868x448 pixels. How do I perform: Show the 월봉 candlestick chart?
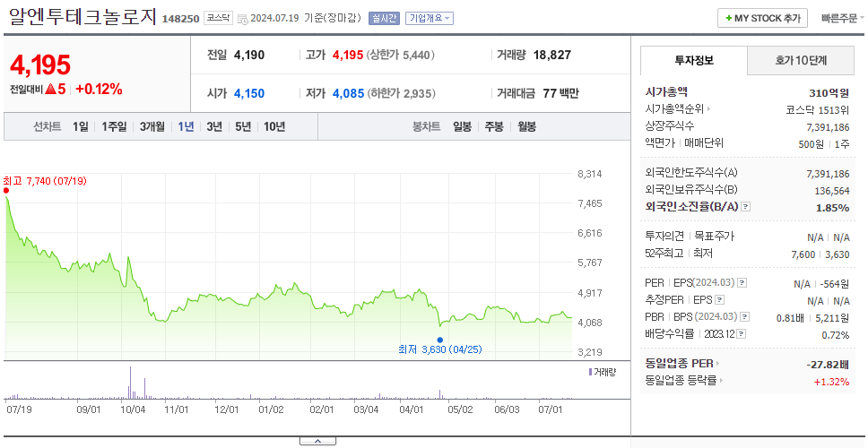click(x=527, y=126)
